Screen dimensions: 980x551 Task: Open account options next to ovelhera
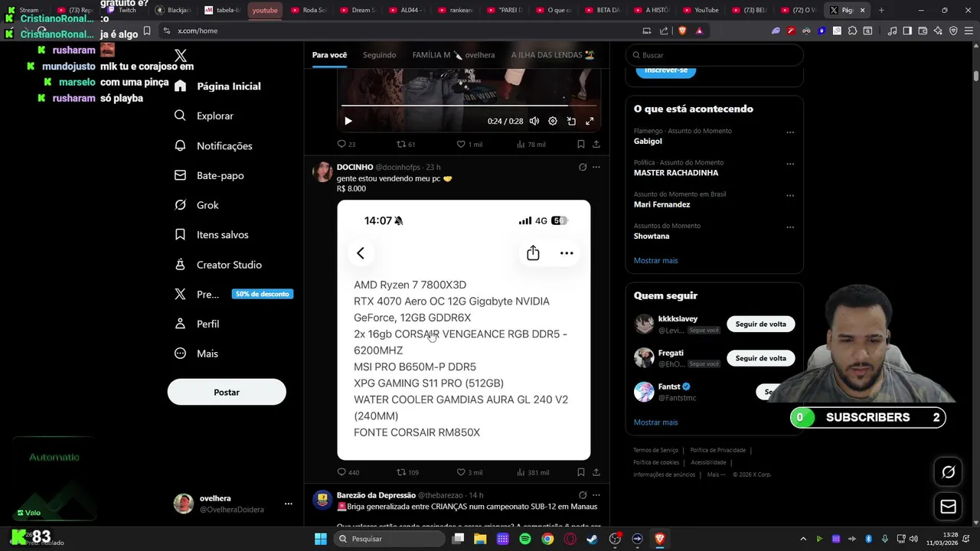click(289, 504)
